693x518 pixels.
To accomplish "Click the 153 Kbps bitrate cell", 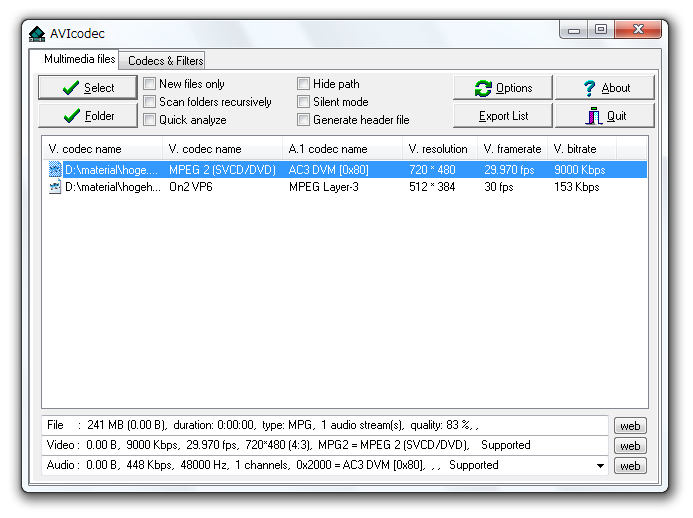I will tap(577, 187).
